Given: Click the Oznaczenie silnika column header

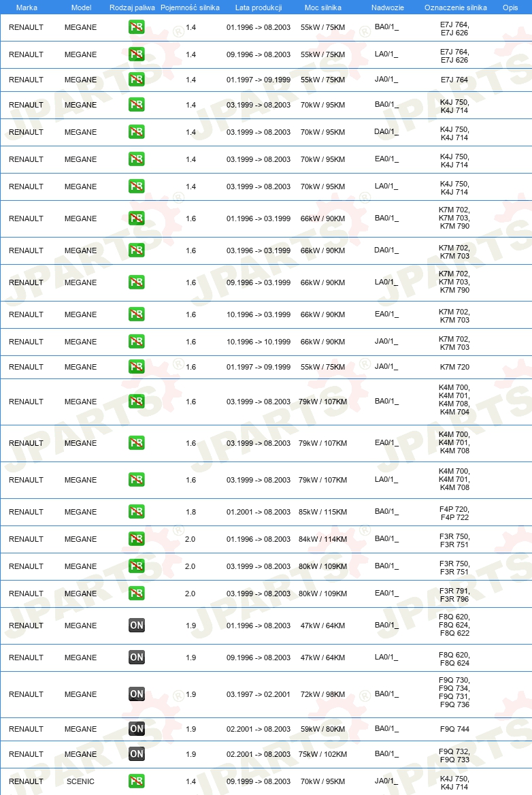Looking at the screenshot, I should point(456,7).
